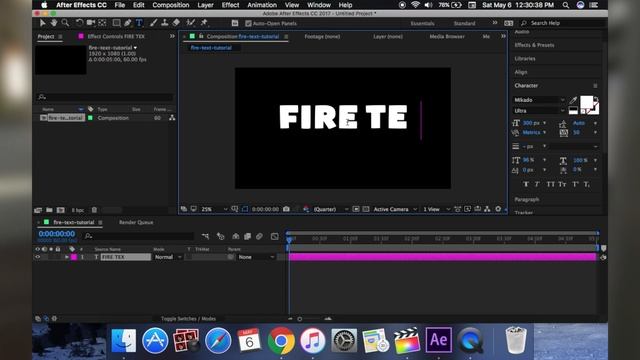Screen dimensions: 640x360
Task: Select the Pen tool
Action: (128, 23)
